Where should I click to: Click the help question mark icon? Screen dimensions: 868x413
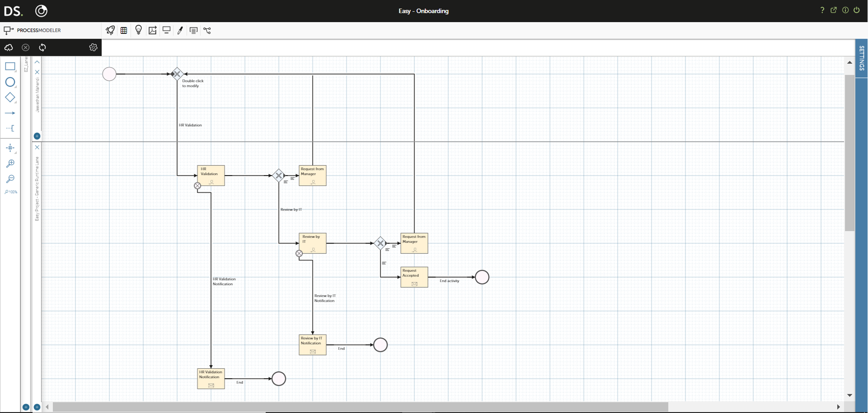(822, 10)
